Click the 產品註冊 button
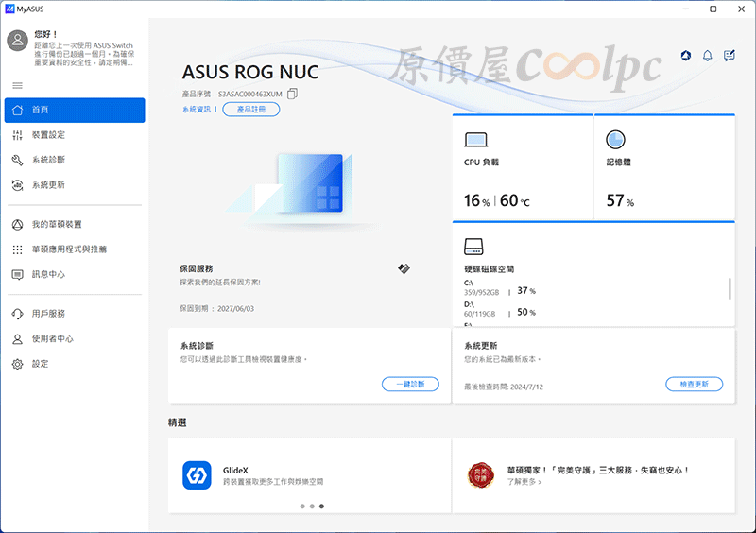Image resolution: width=756 pixels, height=533 pixels. 251,110
